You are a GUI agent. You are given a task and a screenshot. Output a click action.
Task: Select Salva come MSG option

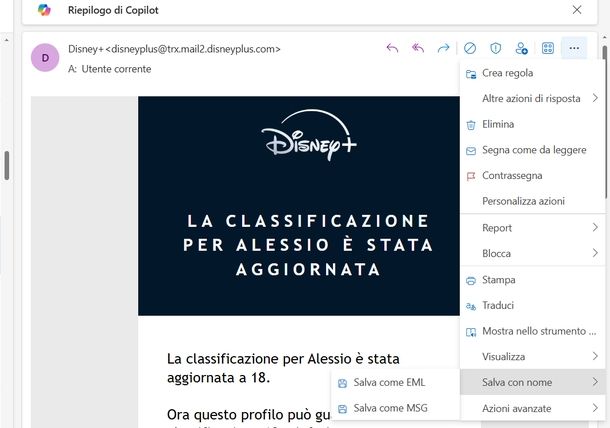click(x=392, y=409)
